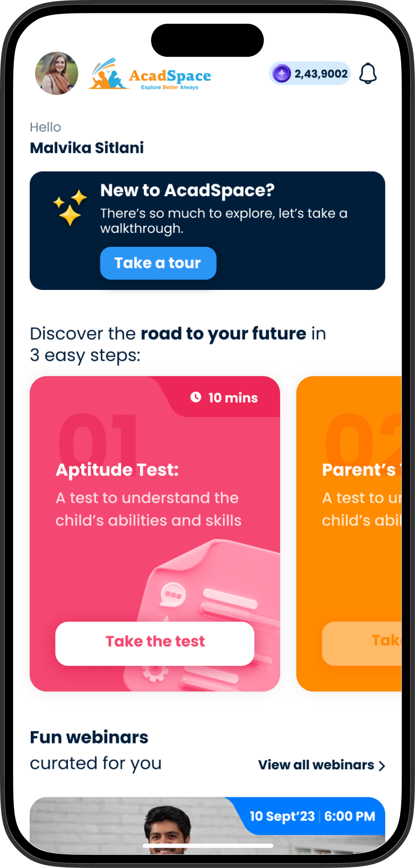Viewport: 415px width, 868px height.
Task: Click the gear illustration on pink card
Action: pos(155,672)
